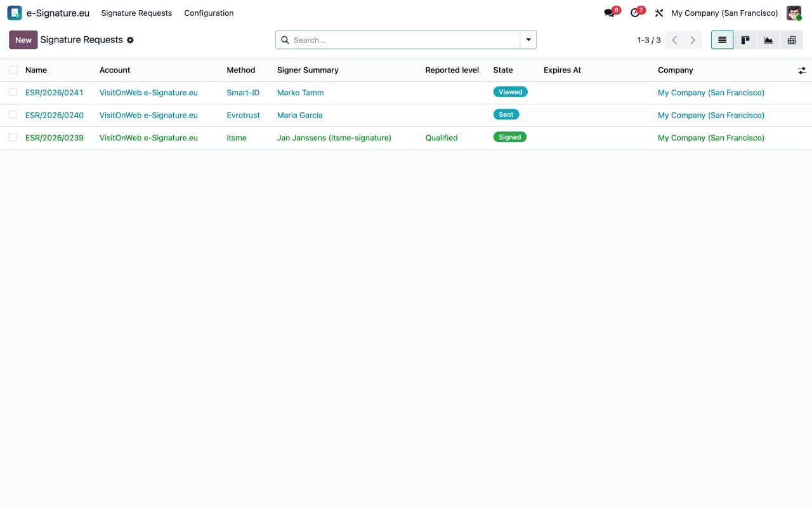Open the optional columns adjust icon

click(802, 70)
